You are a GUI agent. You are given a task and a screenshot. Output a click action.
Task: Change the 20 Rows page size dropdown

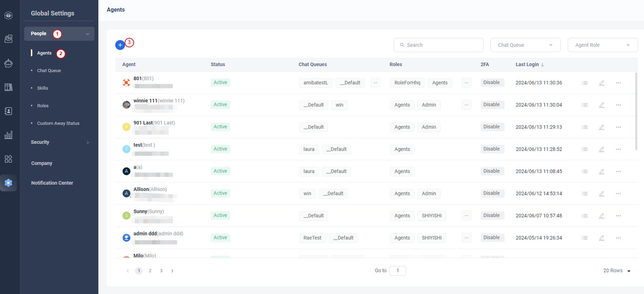click(x=617, y=271)
